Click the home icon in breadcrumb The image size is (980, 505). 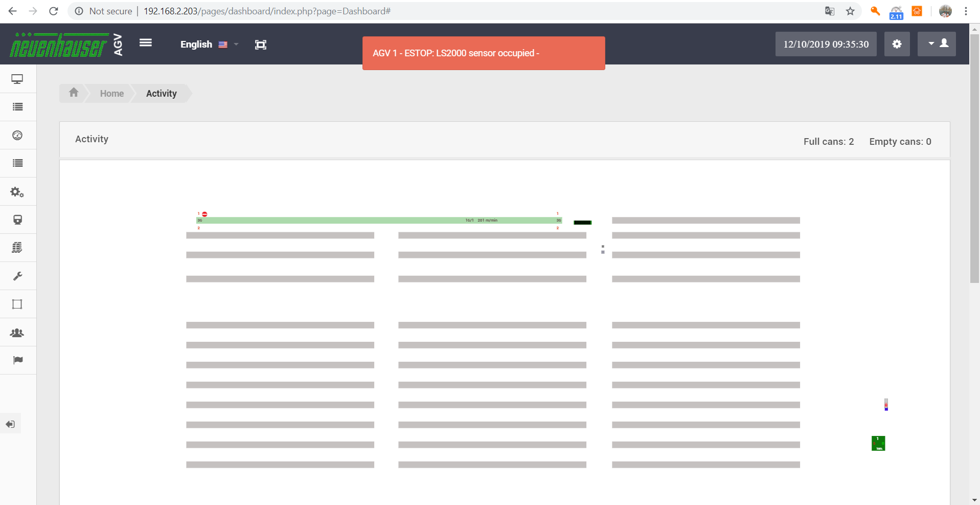pyautogui.click(x=74, y=93)
